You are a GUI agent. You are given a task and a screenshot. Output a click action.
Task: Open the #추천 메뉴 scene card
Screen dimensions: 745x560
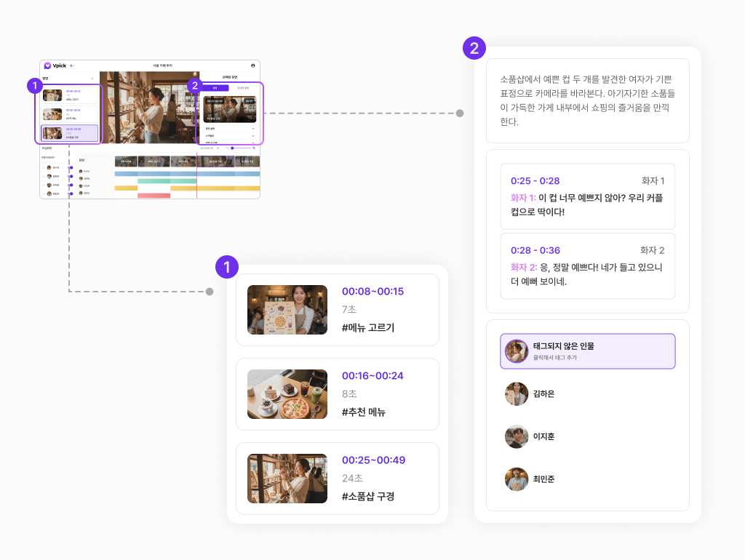[337, 394]
